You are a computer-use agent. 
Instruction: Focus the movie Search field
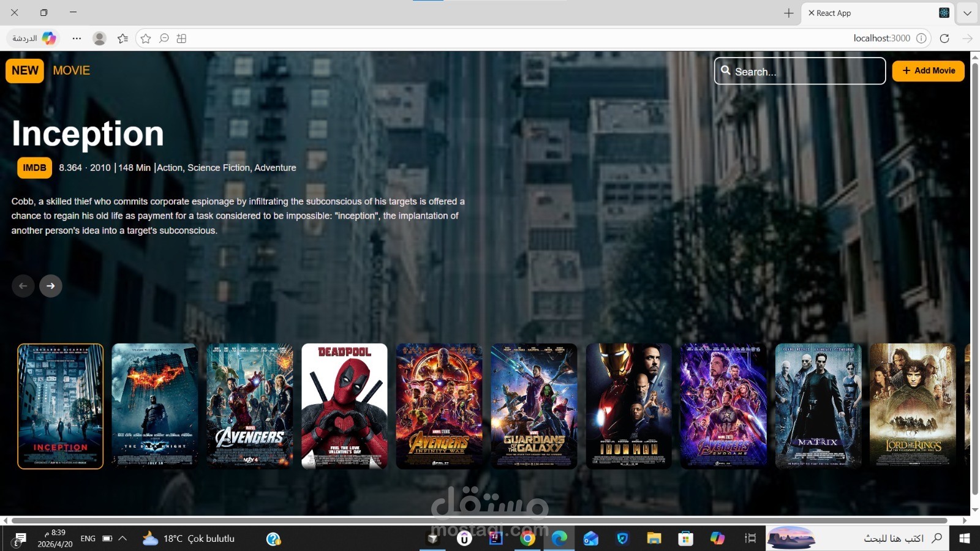(800, 71)
